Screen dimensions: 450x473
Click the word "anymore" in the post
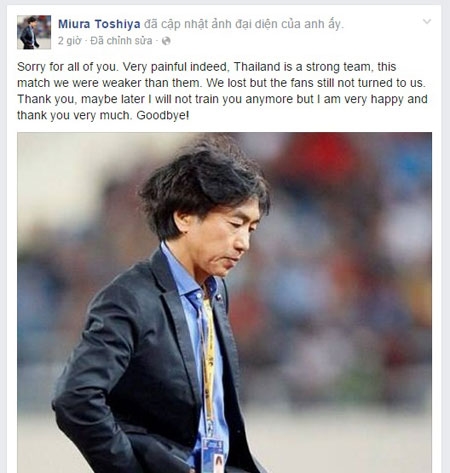pyautogui.click(x=270, y=99)
